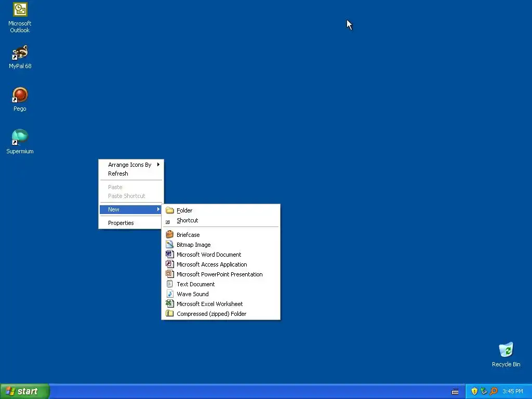Create a new Text Document
This screenshot has height=399, width=532.
click(x=221, y=284)
